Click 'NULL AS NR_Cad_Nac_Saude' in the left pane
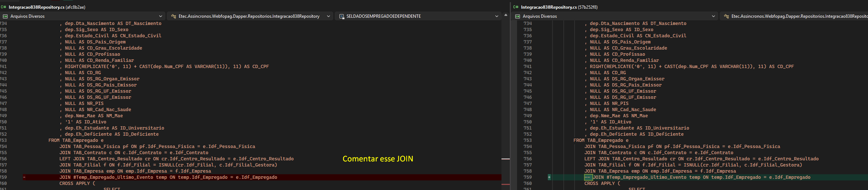This screenshot has width=868, height=190. 98,110
